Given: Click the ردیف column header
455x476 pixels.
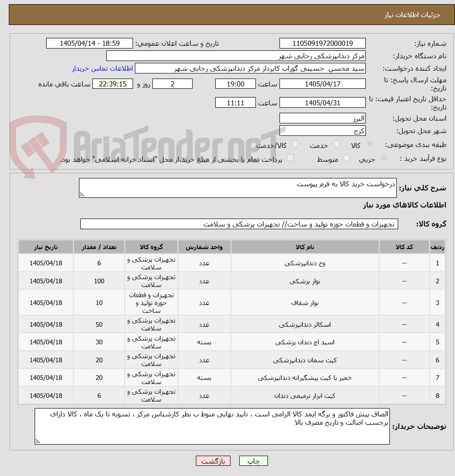Looking at the screenshot, I should pos(437,247).
